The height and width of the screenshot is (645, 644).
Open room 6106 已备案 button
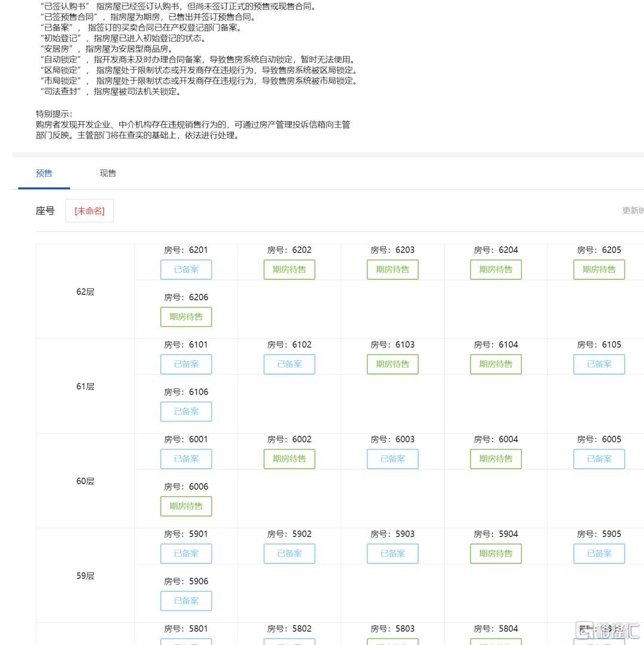(186, 412)
